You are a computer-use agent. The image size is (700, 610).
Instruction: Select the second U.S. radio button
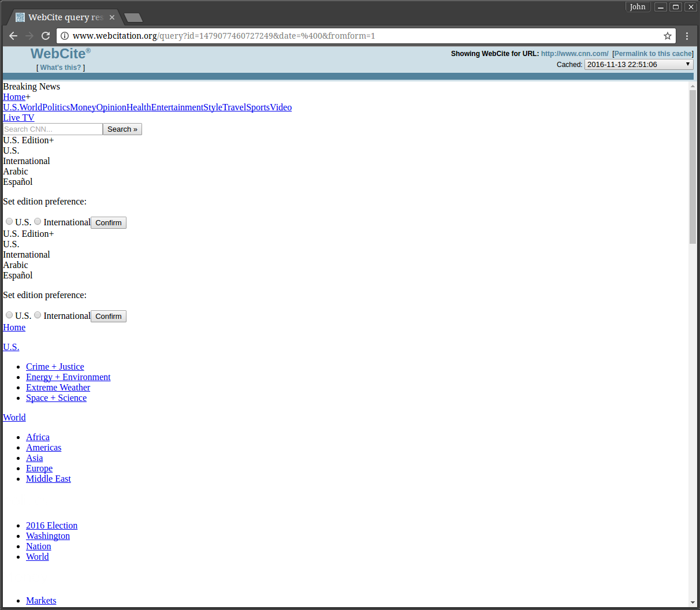9,315
